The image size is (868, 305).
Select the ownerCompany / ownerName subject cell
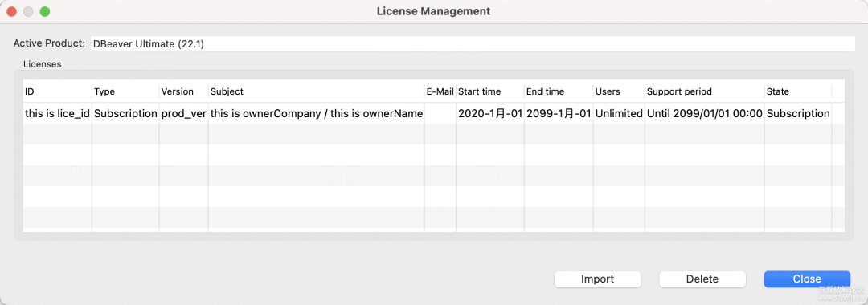[316, 113]
